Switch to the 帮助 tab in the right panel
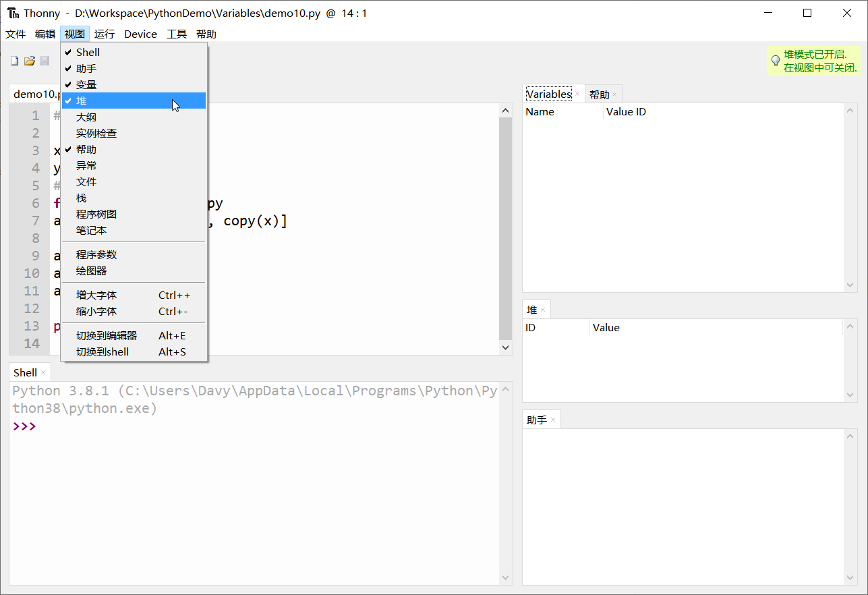The height and width of the screenshot is (595, 868). [x=599, y=93]
